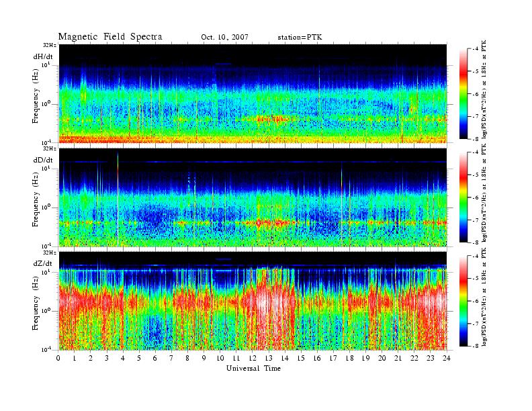Click the dH/dt spectrogram plot
532x411 pixels.
click(253, 93)
